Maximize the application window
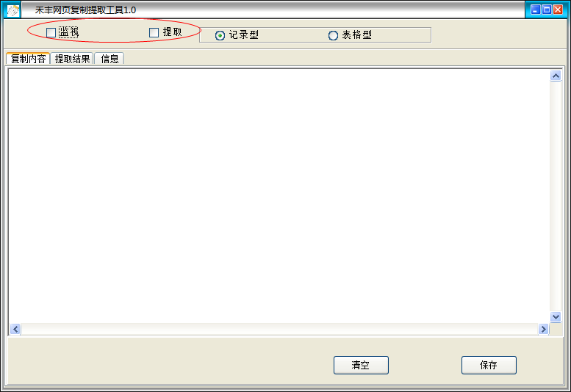This screenshot has width=571, height=392. pos(547,10)
